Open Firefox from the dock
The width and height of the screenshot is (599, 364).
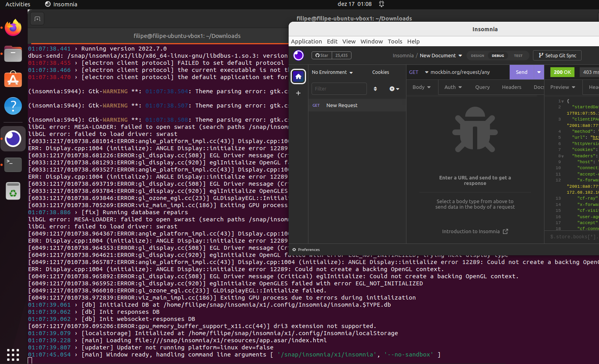point(13,28)
